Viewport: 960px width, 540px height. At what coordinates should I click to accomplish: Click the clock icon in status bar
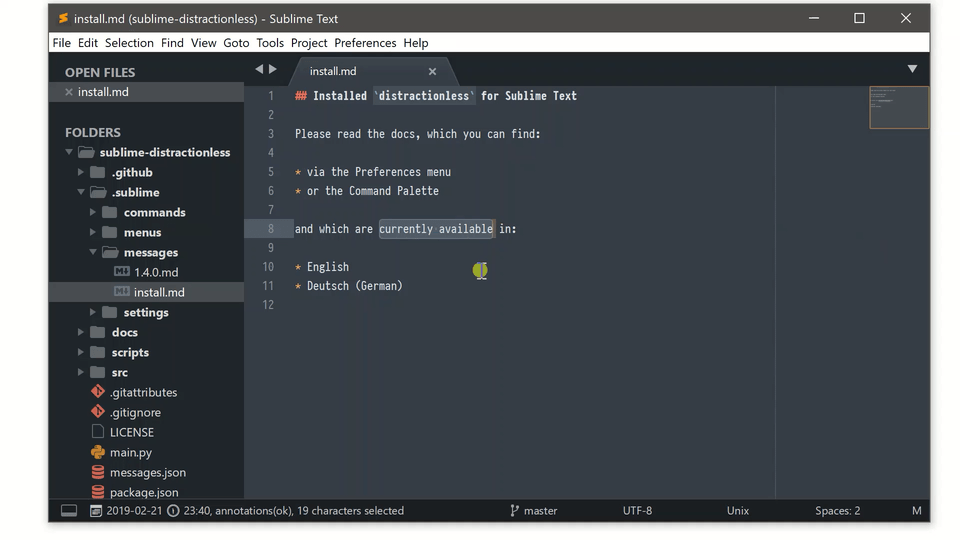tap(173, 511)
